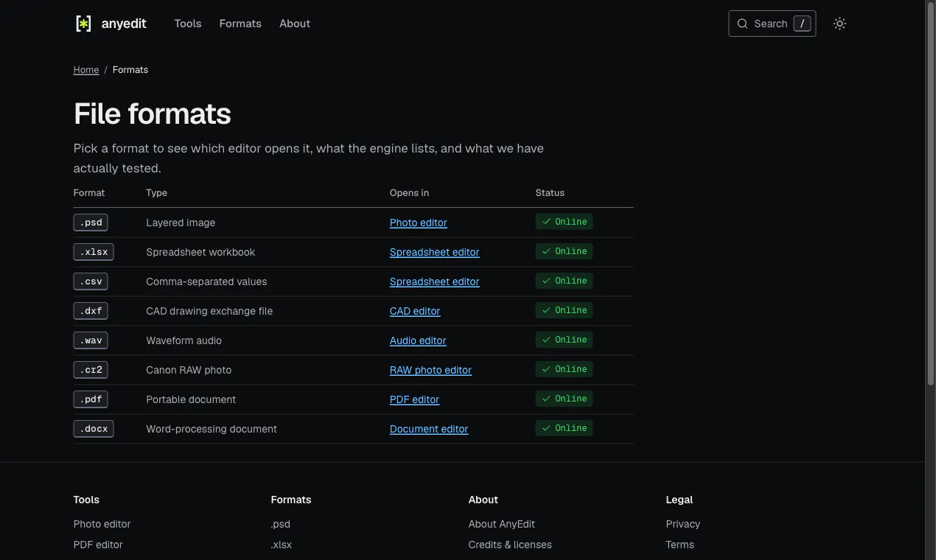Select the .dxf format badge
Screen dimensions: 936x560
pos(91,311)
